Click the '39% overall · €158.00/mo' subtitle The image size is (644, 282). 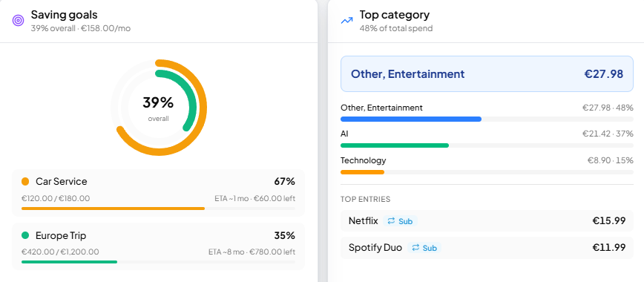(x=80, y=29)
